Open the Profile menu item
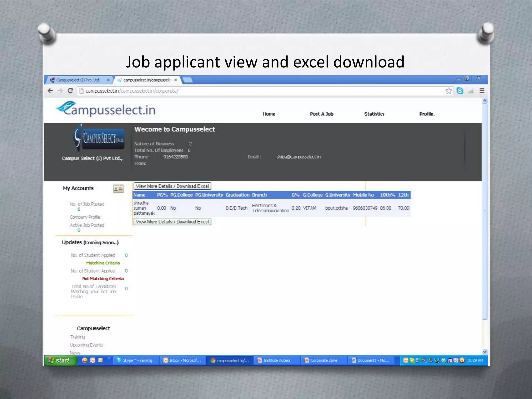Screen dimensions: 532x399 (x=427, y=114)
